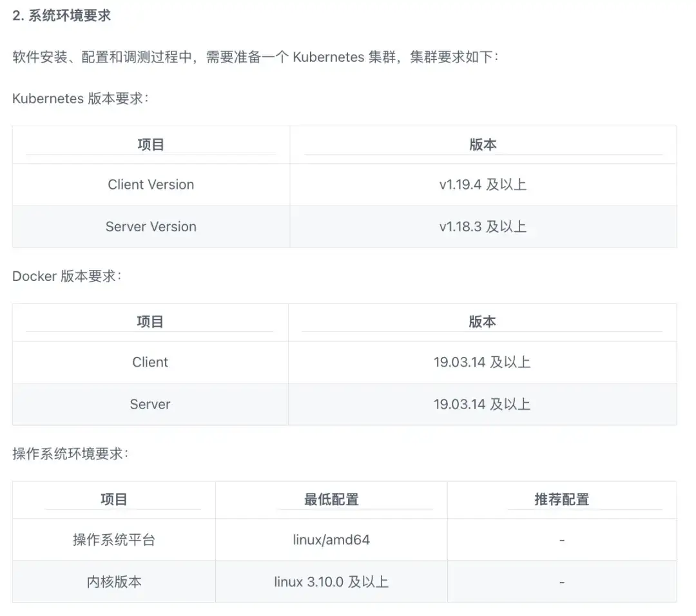696x616 pixels.
Task: Click Docker Server version 19.03.14 及以上
Action: click(482, 404)
